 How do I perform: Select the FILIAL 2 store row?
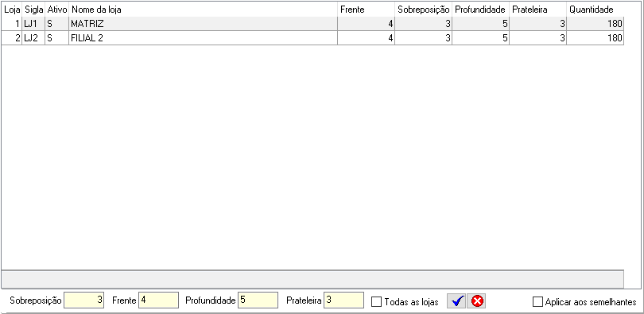point(312,38)
